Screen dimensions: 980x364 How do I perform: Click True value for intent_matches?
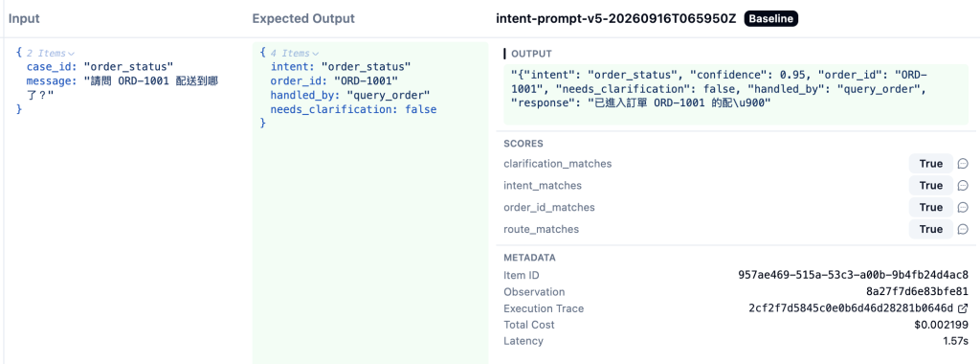tap(930, 186)
